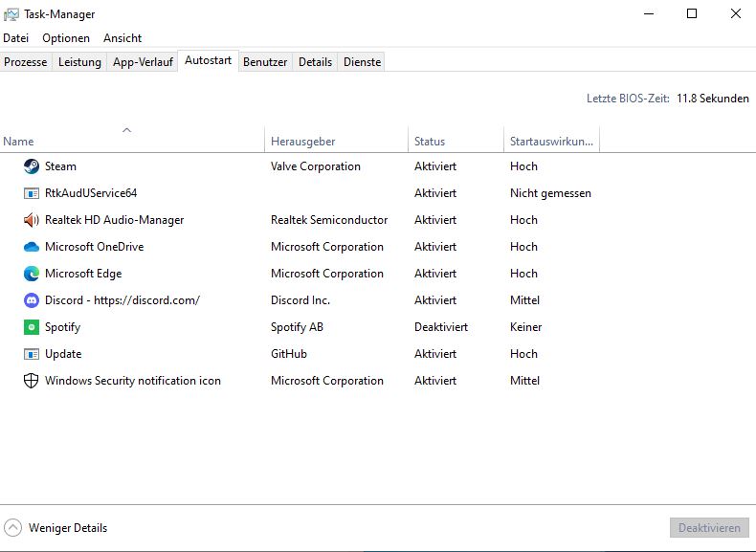Click the Keiner impact value for Spotify
The width and height of the screenshot is (756, 552).
coord(526,327)
